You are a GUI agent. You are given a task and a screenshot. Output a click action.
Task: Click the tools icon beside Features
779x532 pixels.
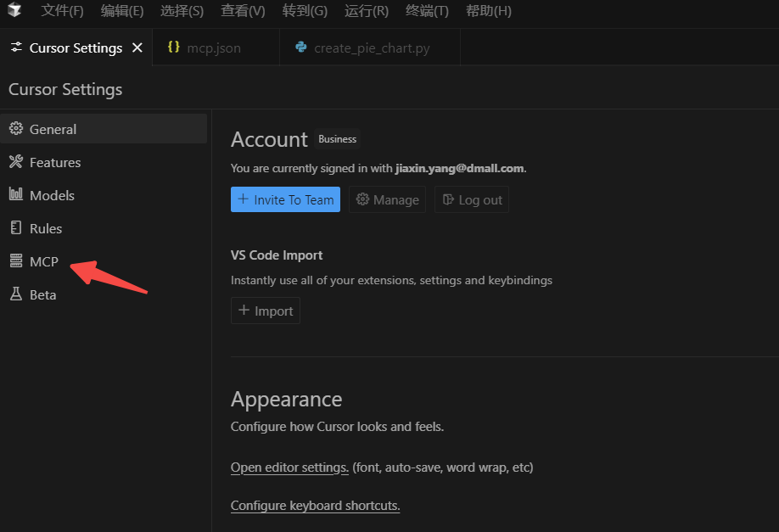point(16,161)
